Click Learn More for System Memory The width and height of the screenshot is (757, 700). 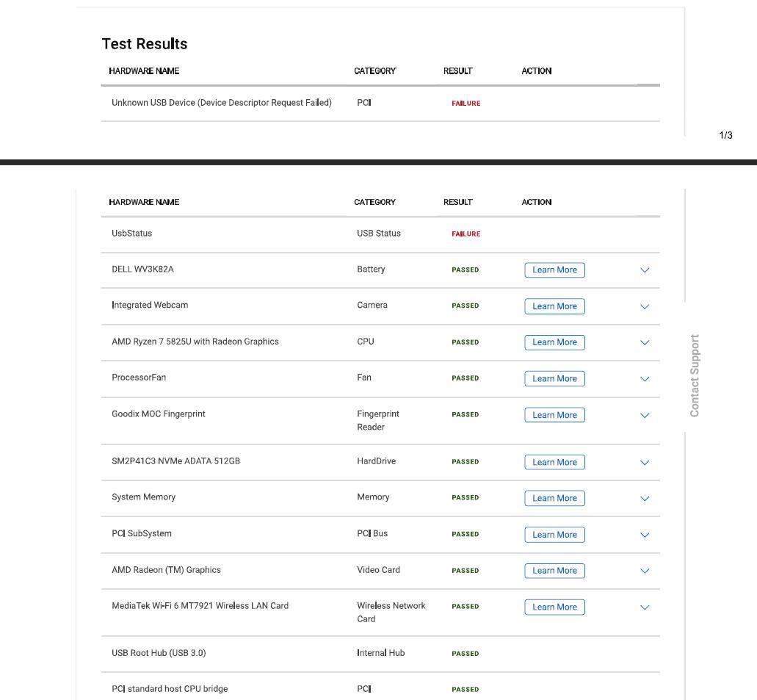[554, 498]
